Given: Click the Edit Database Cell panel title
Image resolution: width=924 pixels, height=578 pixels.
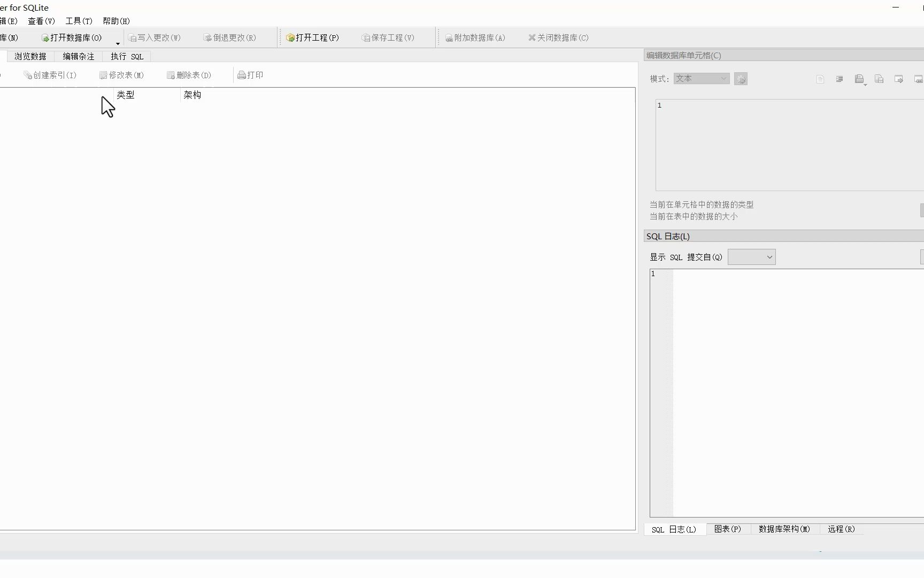Looking at the screenshot, I should coord(684,55).
